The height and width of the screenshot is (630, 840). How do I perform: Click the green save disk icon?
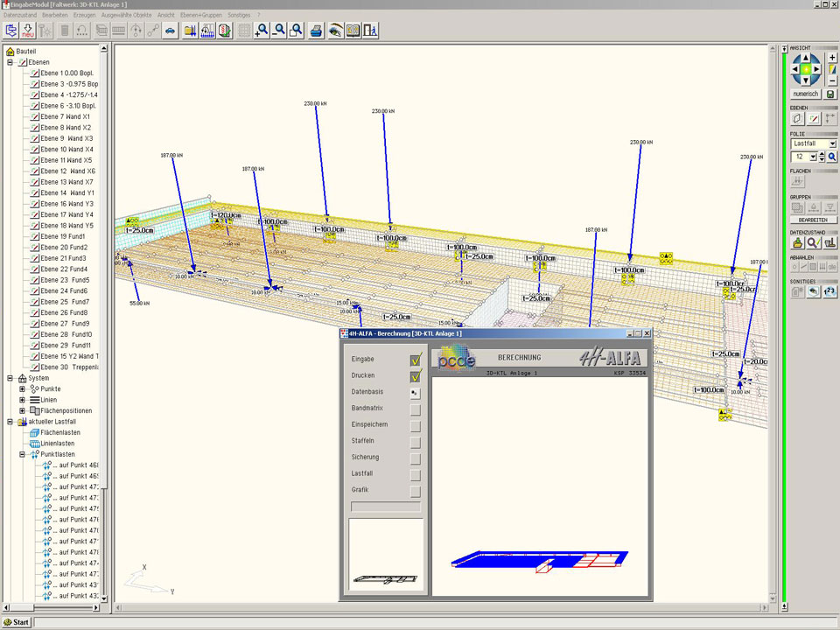pyautogui.click(x=831, y=94)
